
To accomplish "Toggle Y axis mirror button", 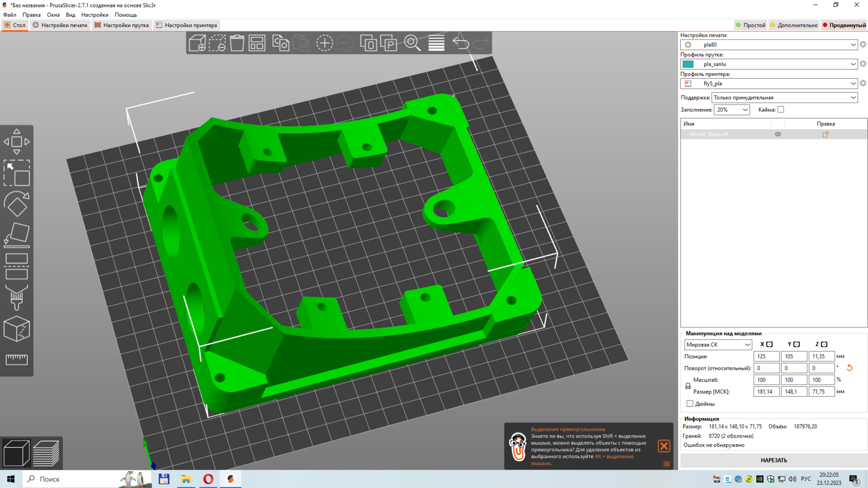I will pyautogui.click(x=796, y=344).
